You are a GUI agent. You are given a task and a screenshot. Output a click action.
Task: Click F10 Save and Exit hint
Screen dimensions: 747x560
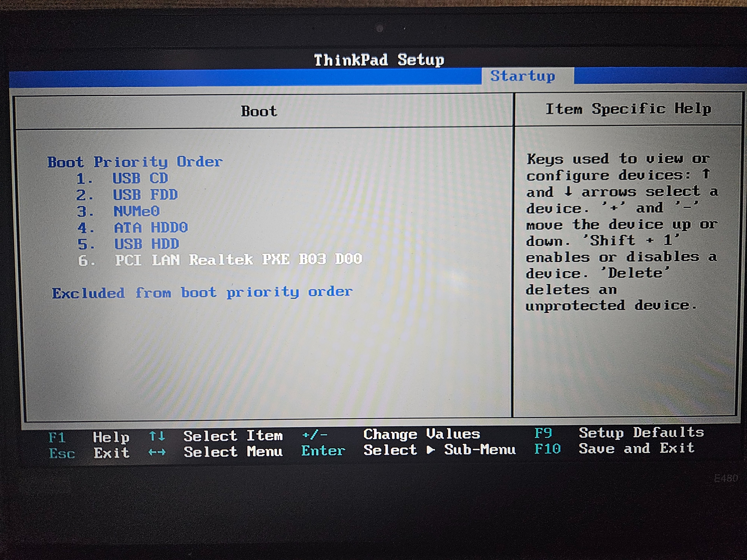pos(547,449)
